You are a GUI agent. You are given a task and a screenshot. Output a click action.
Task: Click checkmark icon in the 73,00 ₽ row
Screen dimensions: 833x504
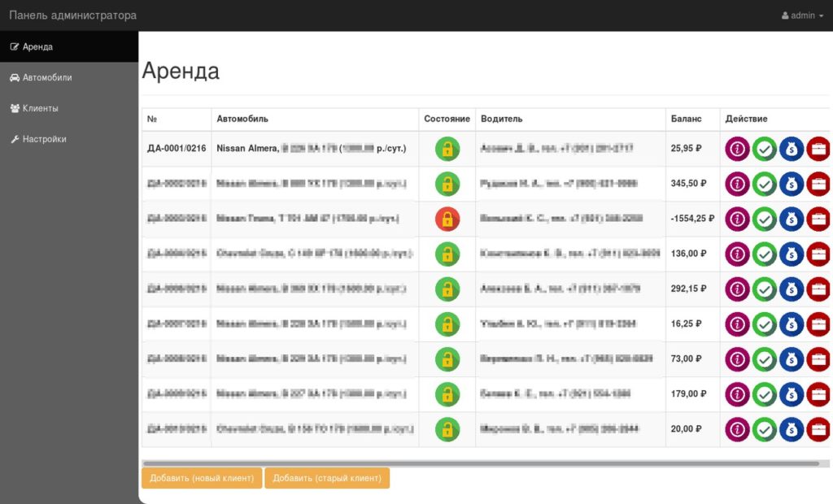pyautogui.click(x=765, y=359)
